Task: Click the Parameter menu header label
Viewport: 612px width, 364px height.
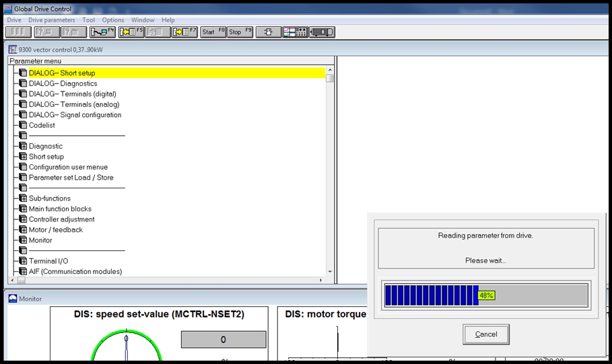Action: [x=36, y=61]
